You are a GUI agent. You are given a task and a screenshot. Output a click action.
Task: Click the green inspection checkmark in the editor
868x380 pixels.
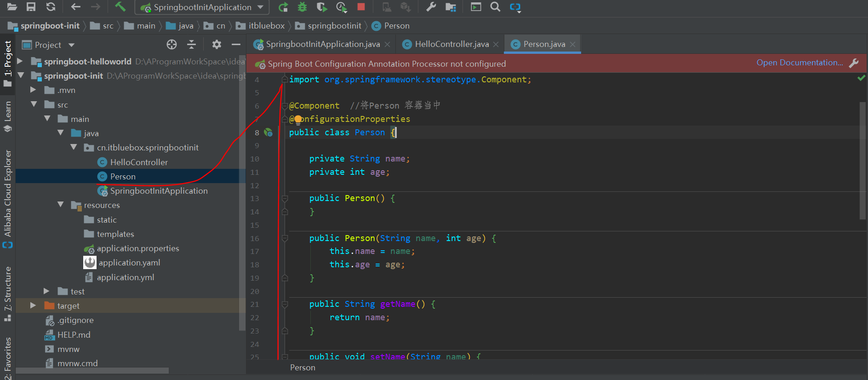[x=861, y=78]
